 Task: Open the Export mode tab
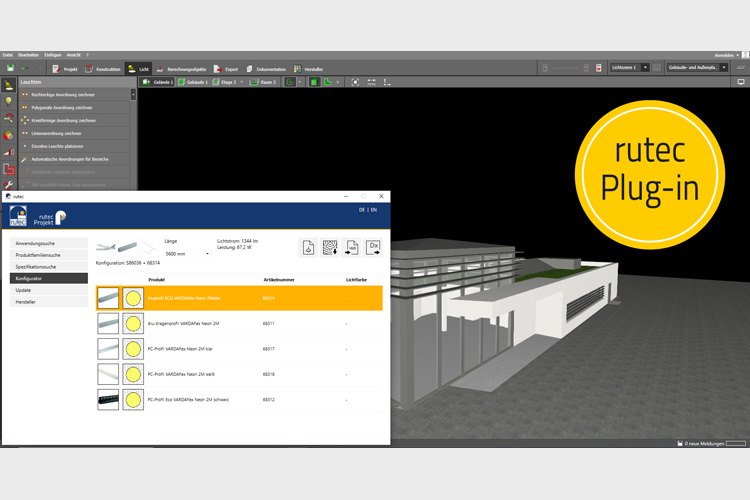click(226, 69)
